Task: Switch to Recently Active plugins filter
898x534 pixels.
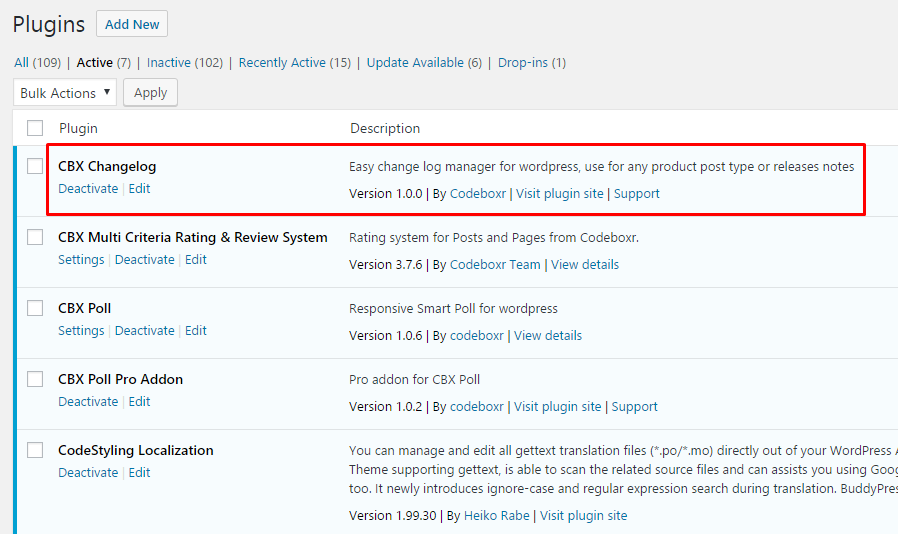Action: coord(282,62)
